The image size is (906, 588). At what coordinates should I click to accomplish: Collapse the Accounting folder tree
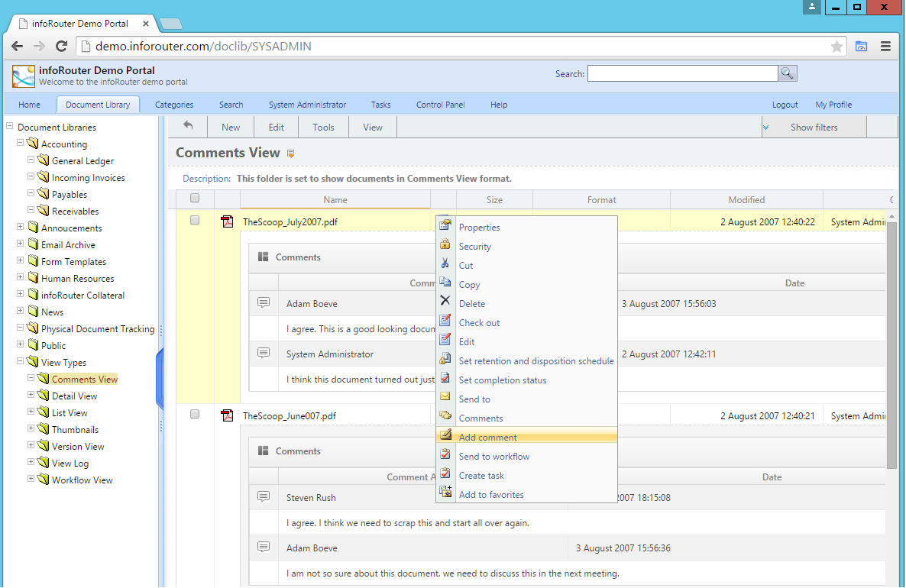[x=21, y=144]
